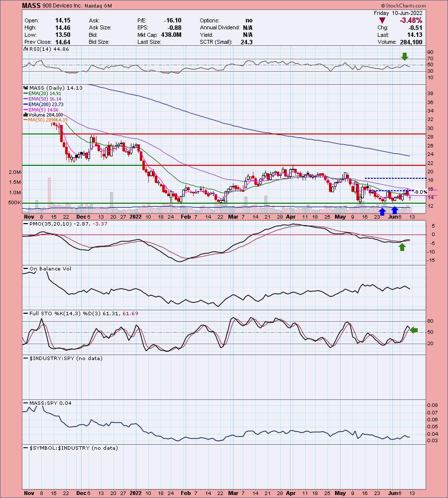Click the Chg value -0.51
The width and height of the screenshot is (448, 498).
415,27
